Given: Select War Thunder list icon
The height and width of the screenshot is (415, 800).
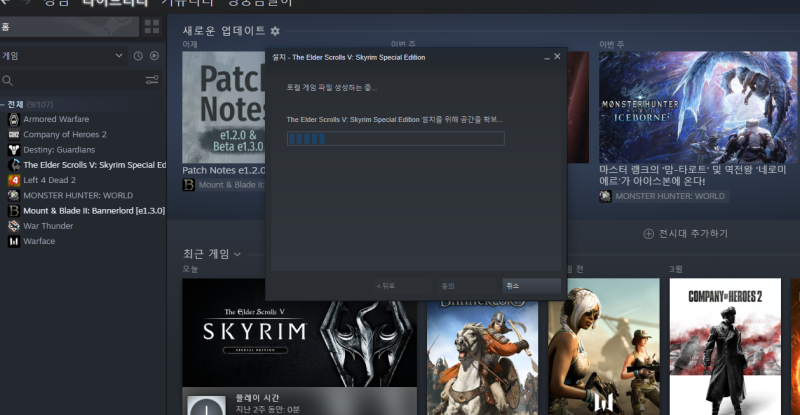Looking at the screenshot, I should coord(14,226).
